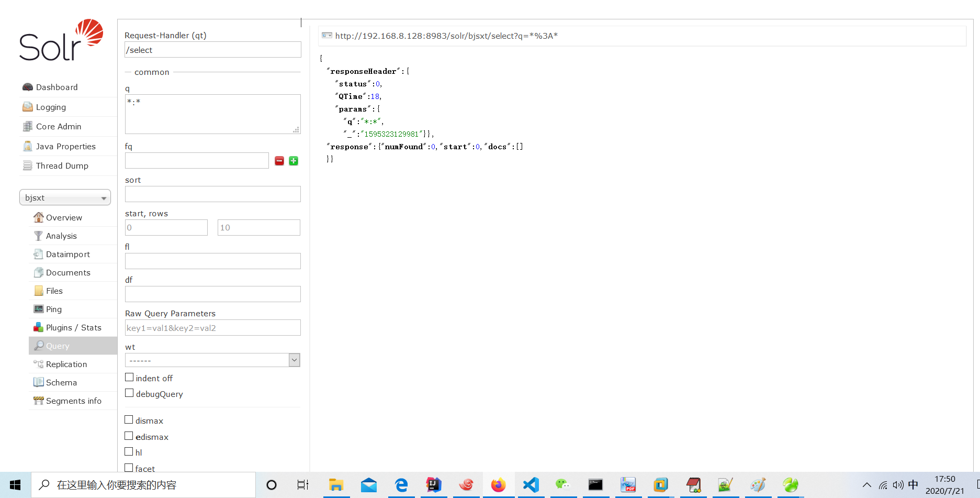Click the Plugins / Stats blocks icon

coord(38,327)
